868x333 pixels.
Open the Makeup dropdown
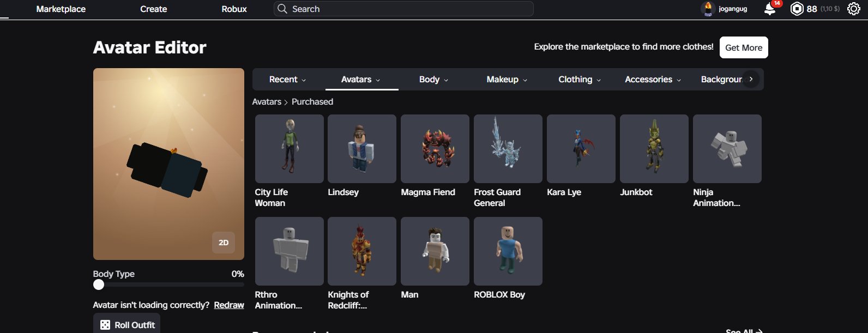[x=507, y=80]
